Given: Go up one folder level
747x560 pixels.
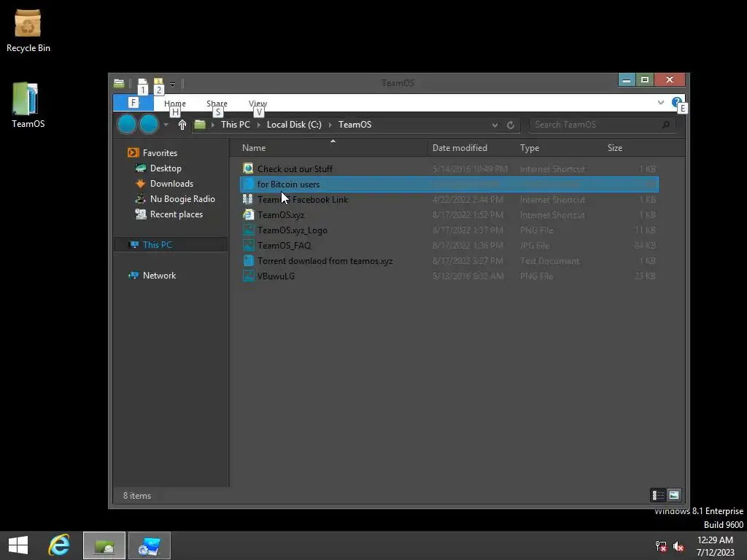Looking at the screenshot, I should [x=182, y=125].
